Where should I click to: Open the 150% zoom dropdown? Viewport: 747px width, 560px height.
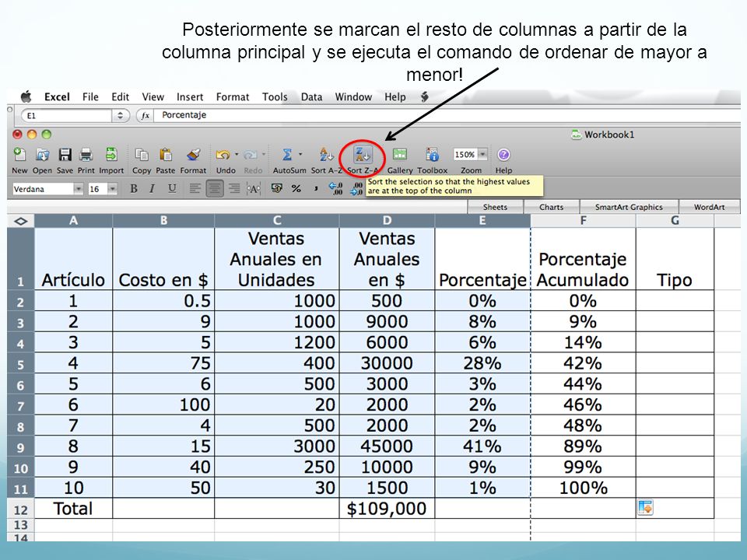pyautogui.click(x=482, y=154)
